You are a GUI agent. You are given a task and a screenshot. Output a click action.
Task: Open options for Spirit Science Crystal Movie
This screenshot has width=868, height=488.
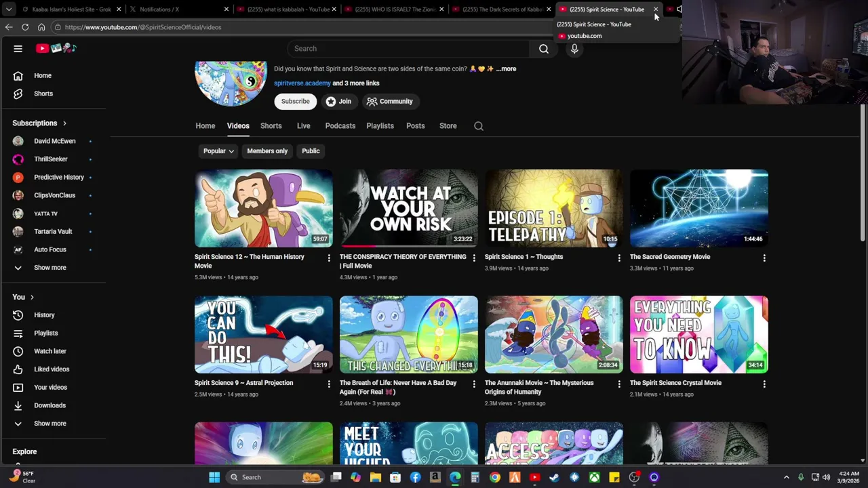tap(764, 384)
